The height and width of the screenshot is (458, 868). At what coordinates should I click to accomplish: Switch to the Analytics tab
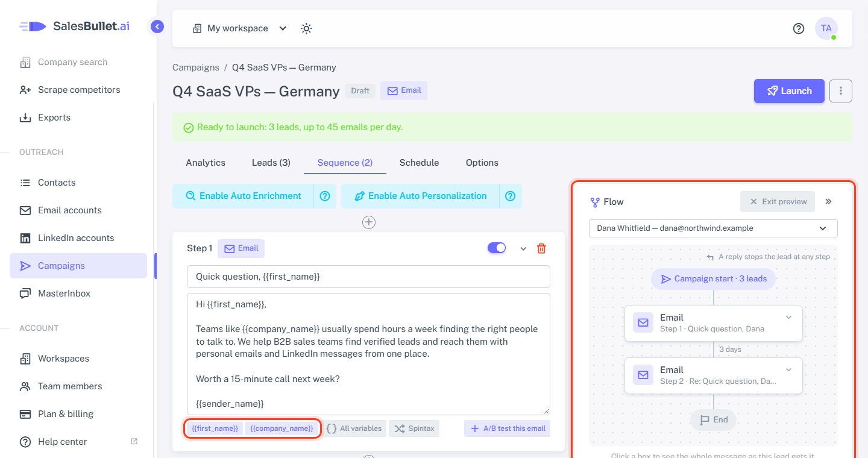206,163
